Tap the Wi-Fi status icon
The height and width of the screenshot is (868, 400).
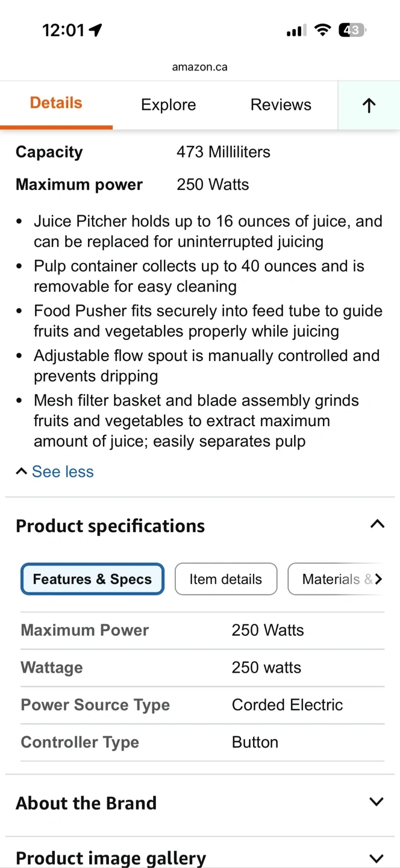tap(323, 30)
